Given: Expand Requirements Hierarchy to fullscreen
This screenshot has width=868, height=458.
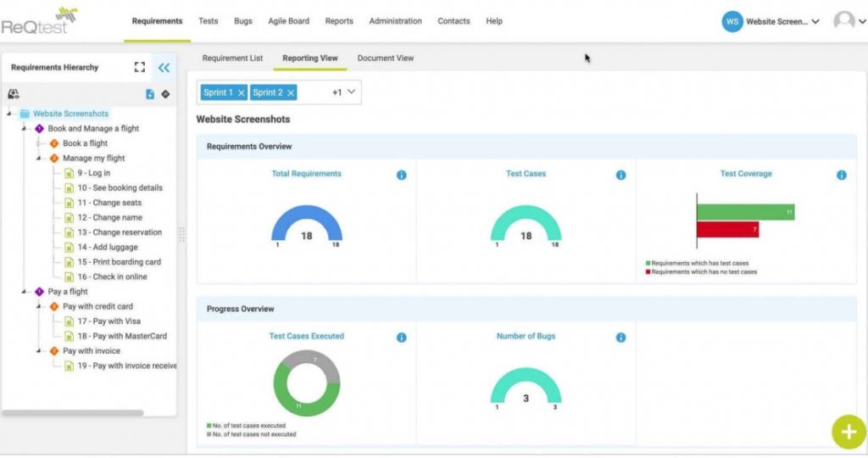Looking at the screenshot, I should click(x=140, y=68).
